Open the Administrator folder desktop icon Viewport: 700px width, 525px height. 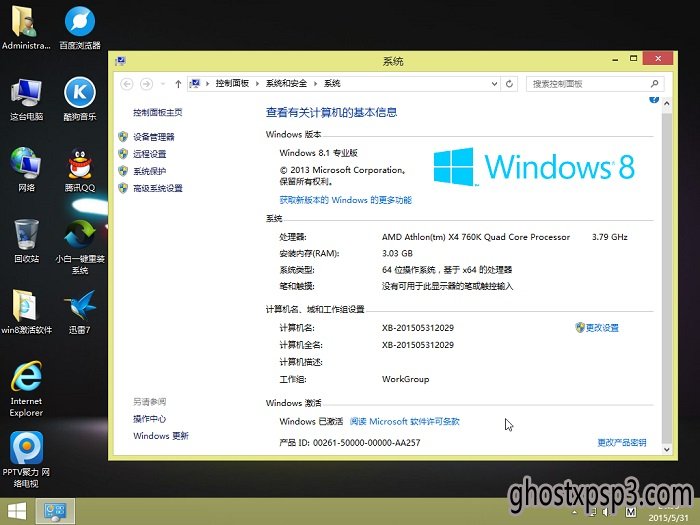26,27
